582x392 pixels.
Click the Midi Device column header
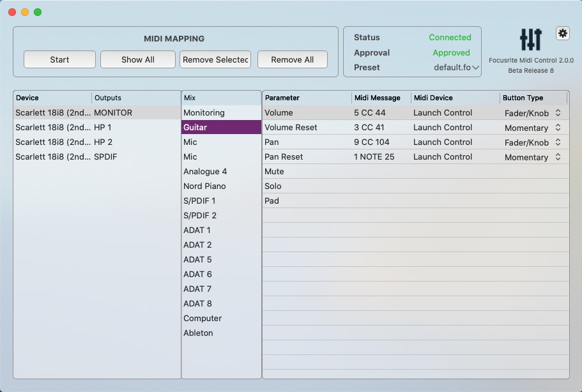(x=456, y=98)
